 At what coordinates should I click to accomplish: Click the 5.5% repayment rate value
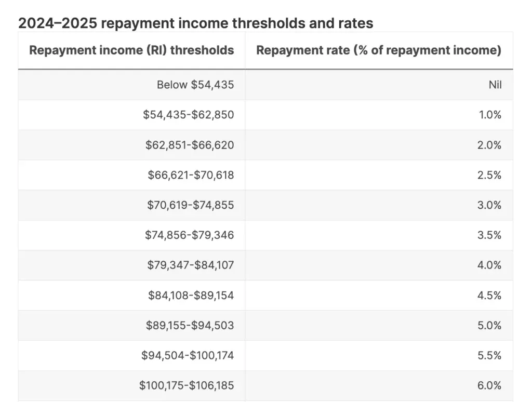pyautogui.click(x=489, y=355)
